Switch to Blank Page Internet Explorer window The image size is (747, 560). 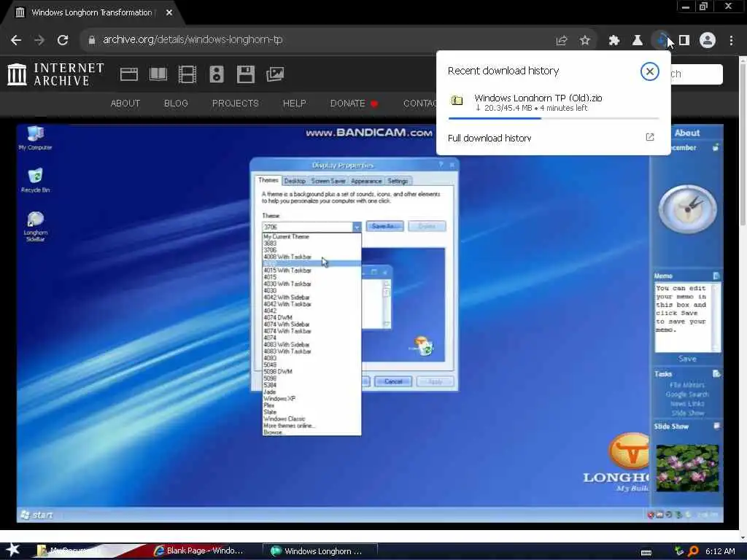[x=198, y=551]
